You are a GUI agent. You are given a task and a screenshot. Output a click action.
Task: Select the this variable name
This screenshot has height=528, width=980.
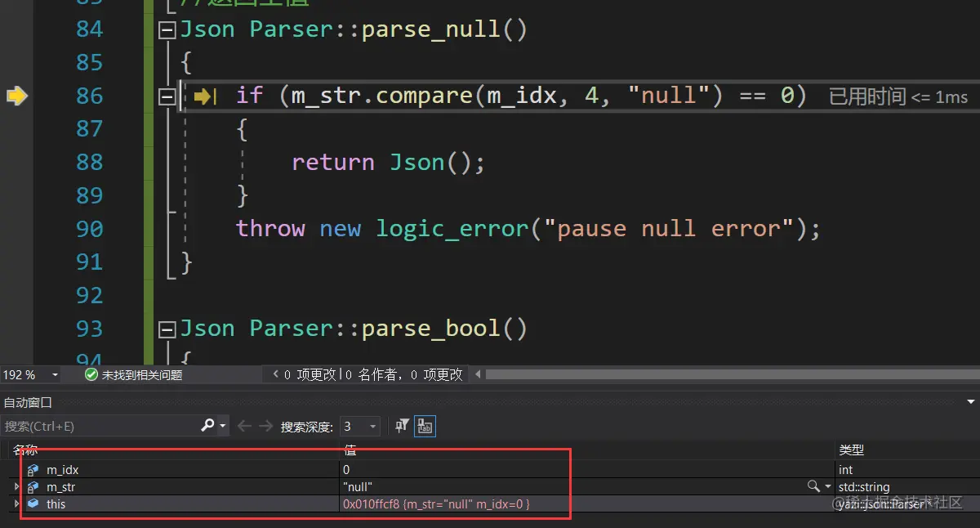[x=56, y=504]
